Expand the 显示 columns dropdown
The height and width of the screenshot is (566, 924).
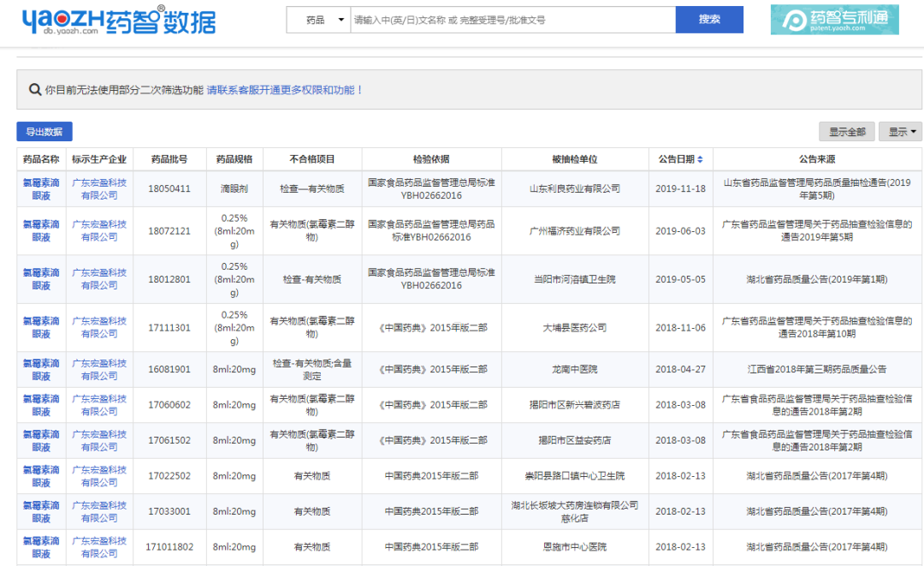pos(899,132)
